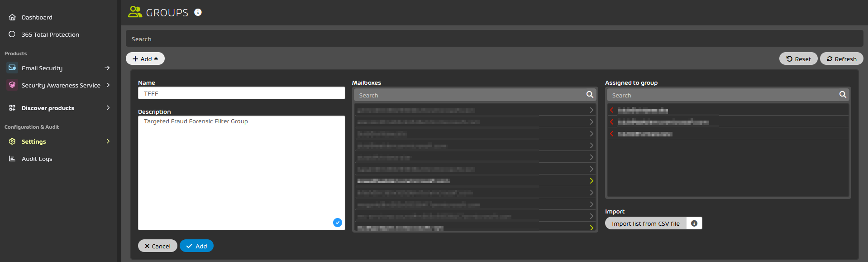Remove first assigned member via red arrow
Image resolution: width=868 pixels, height=262 pixels.
coord(612,110)
